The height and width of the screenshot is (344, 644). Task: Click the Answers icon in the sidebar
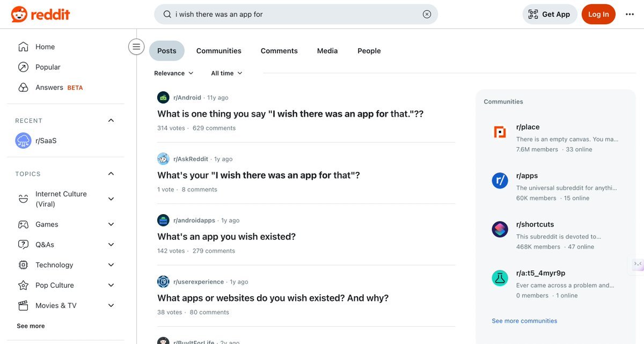[x=23, y=87]
